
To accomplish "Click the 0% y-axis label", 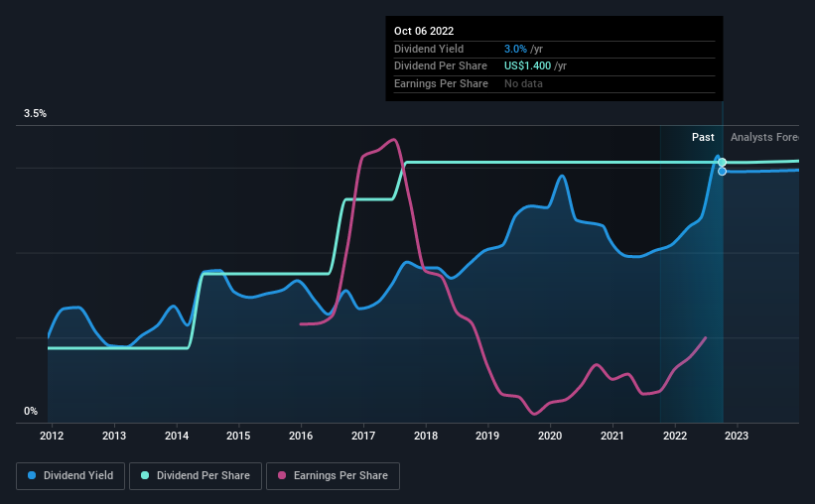I will [x=31, y=411].
